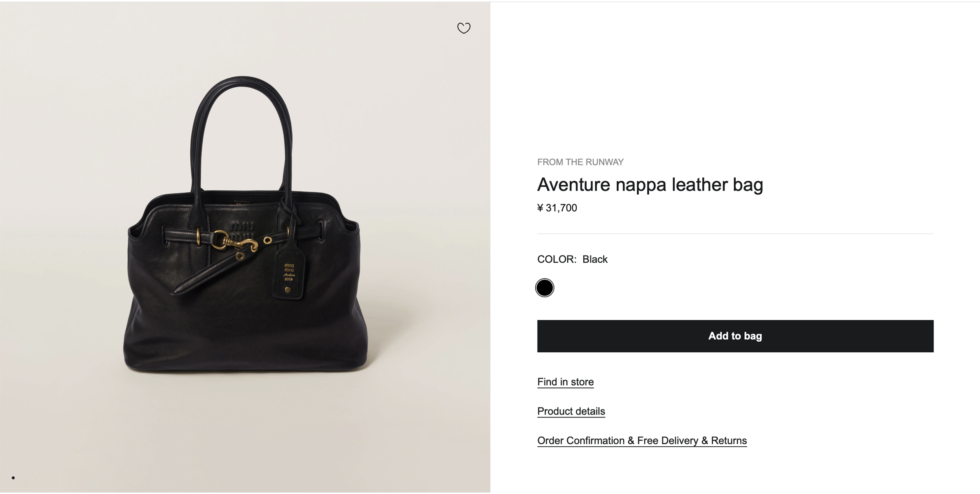Click the leather luggage tag on the bag
The image size is (980, 494).
[288, 274]
